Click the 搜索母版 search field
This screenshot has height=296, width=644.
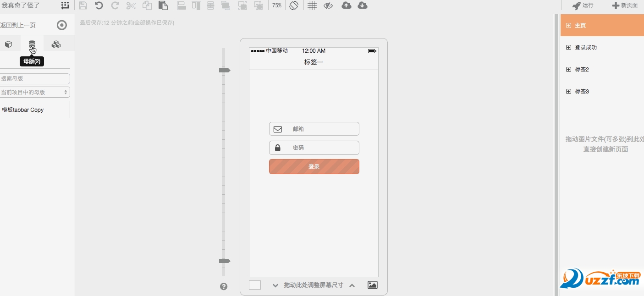click(x=35, y=79)
